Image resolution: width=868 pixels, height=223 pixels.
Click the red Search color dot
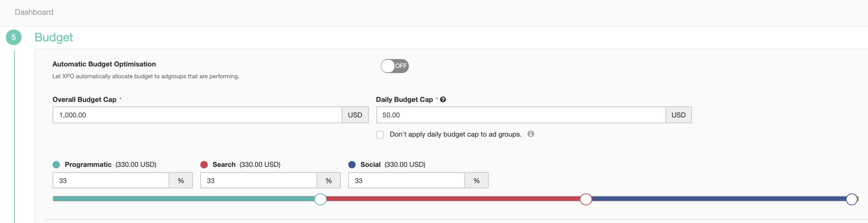[204, 165]
